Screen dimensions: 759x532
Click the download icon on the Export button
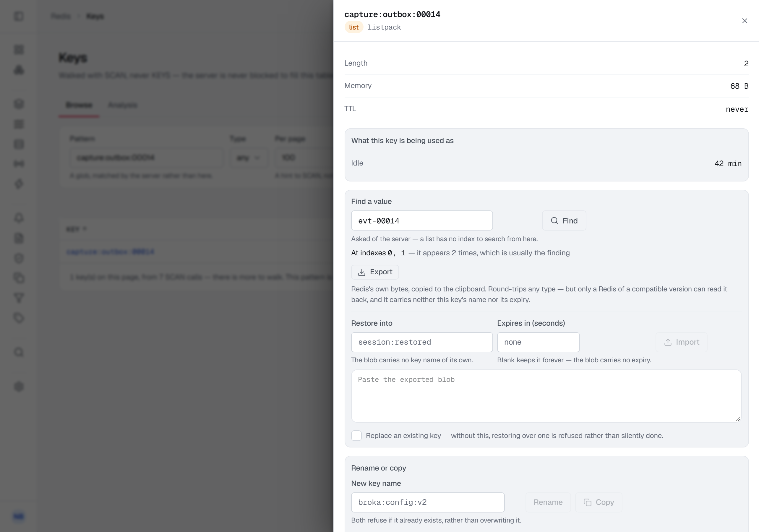362,272
